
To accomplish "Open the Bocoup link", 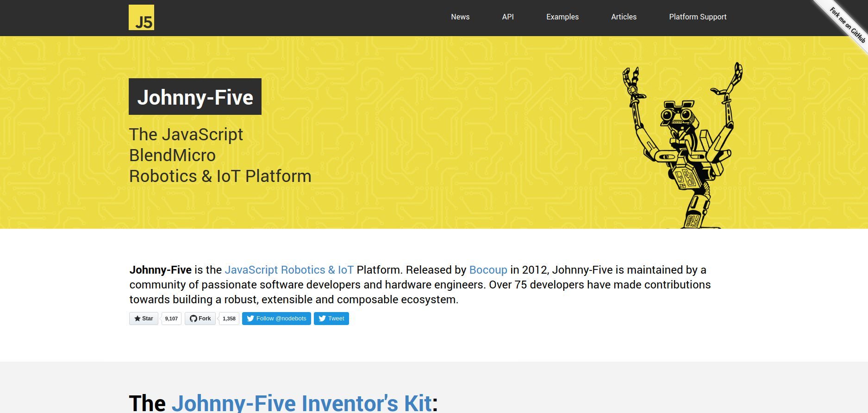I will tap(488, 270).
